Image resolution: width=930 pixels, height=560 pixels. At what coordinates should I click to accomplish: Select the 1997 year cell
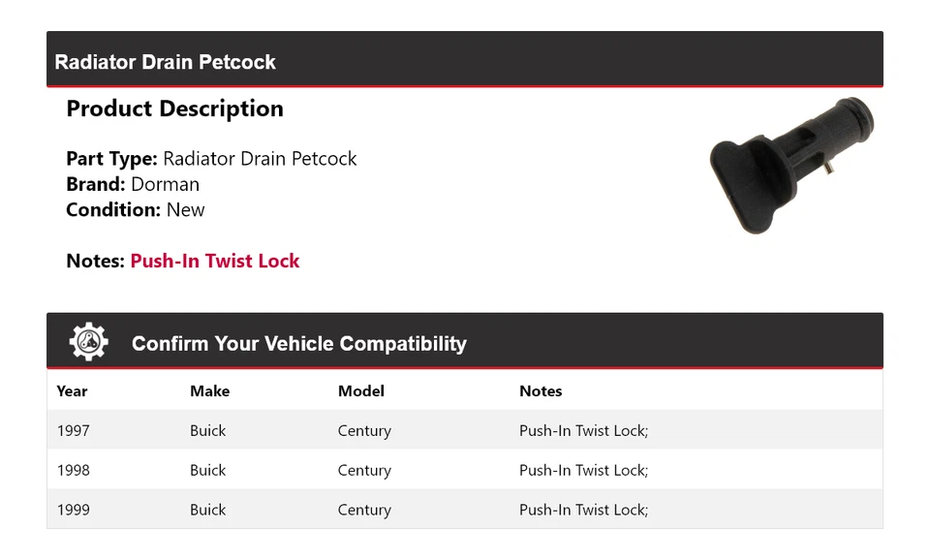(74, 431)
